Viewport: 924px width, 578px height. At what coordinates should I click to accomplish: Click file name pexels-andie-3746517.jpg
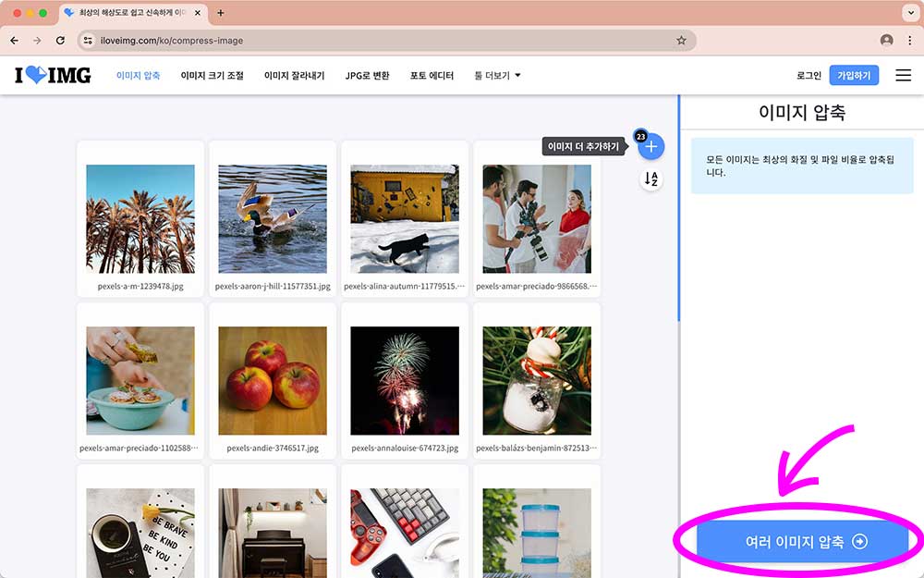pos(273,448)
